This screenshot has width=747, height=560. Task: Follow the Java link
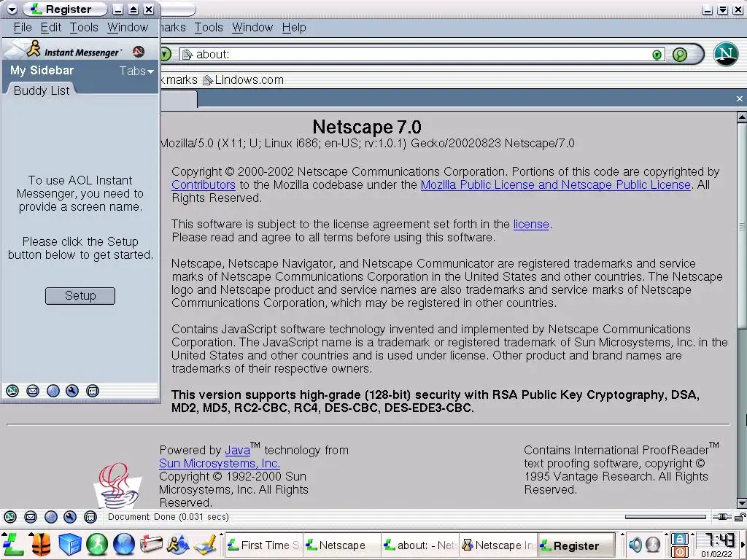pyautogui.click(x=237, y=450)
